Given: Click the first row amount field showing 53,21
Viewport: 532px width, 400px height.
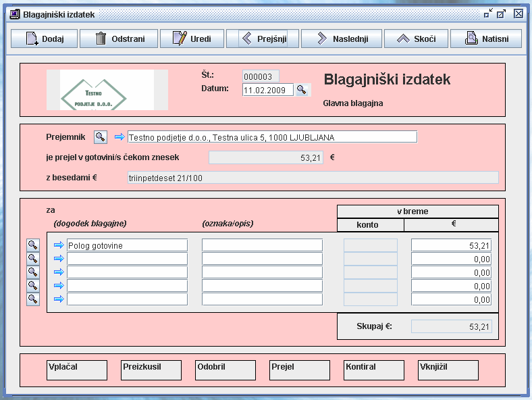Looking at the screenshot, I should click(451, 245).
